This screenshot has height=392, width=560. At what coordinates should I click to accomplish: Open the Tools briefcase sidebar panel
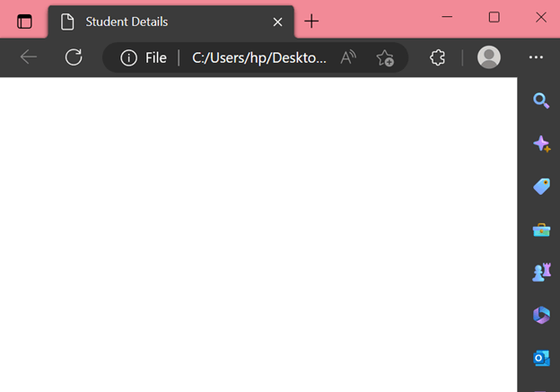pos(540,230)
